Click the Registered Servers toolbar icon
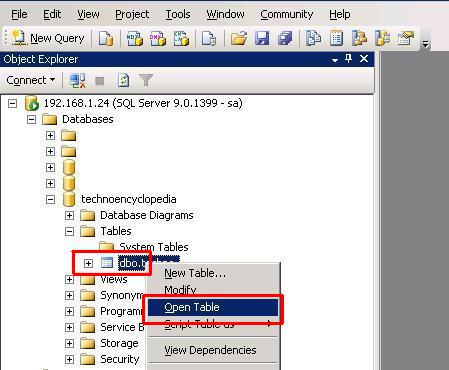The height and width of the screenshot is (370, 449). (313, 38)
